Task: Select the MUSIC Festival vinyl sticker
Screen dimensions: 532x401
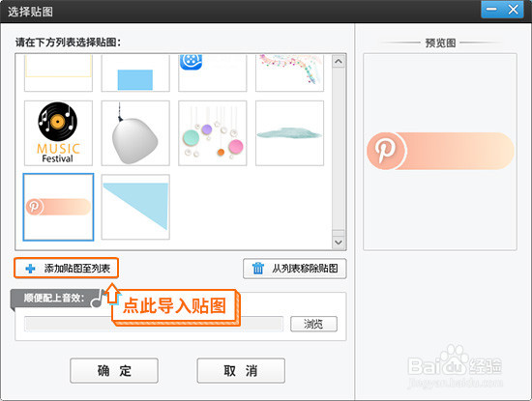Action: click(x=58, y=133)
